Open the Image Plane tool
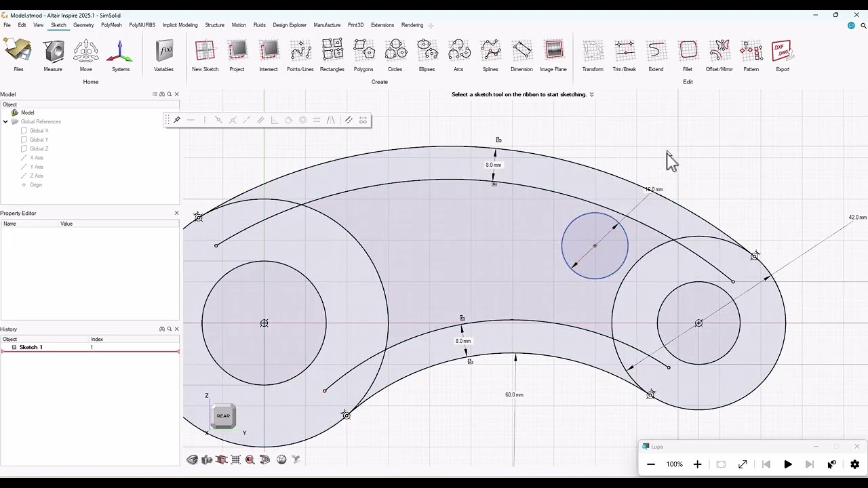This screenshot has height=488, width=868. click(553, 51)
